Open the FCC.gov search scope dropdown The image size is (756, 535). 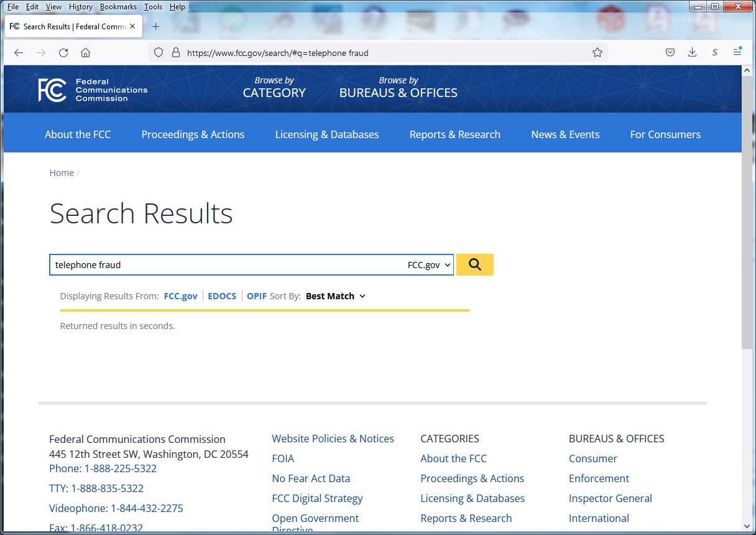click(429, 265)
